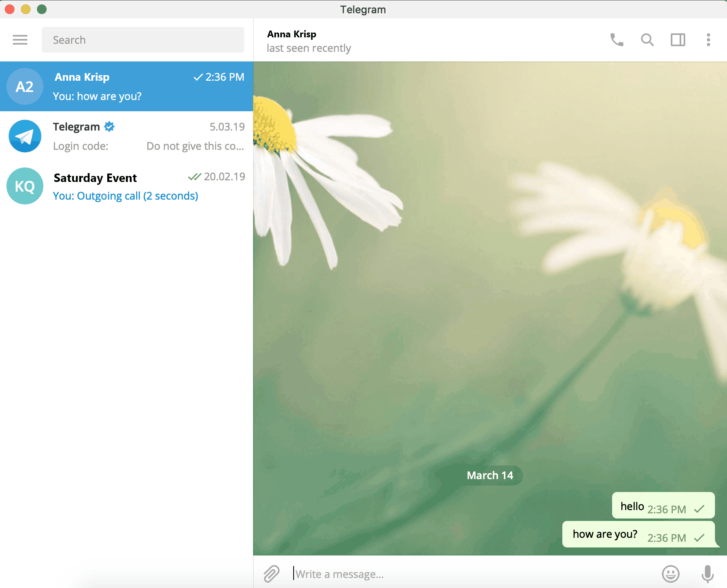
Task: Click the 5.03.19 date on Telegram chat
Action: (x=227, y=127)
